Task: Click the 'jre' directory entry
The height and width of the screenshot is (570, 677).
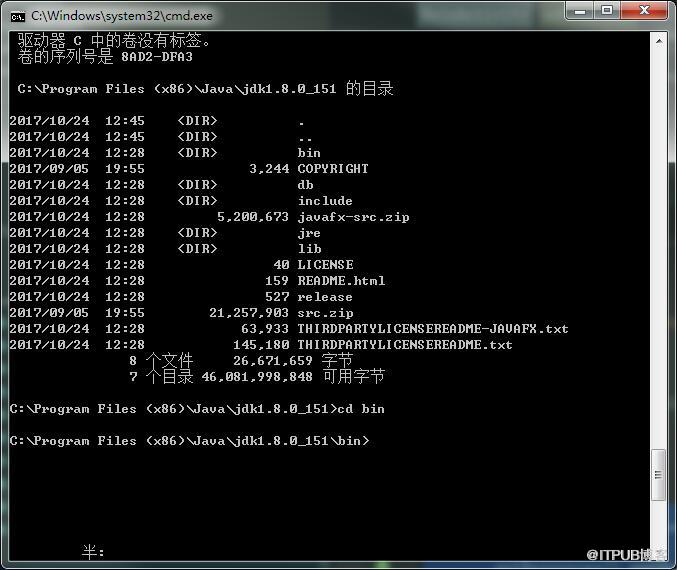Action: pos(309,233)
